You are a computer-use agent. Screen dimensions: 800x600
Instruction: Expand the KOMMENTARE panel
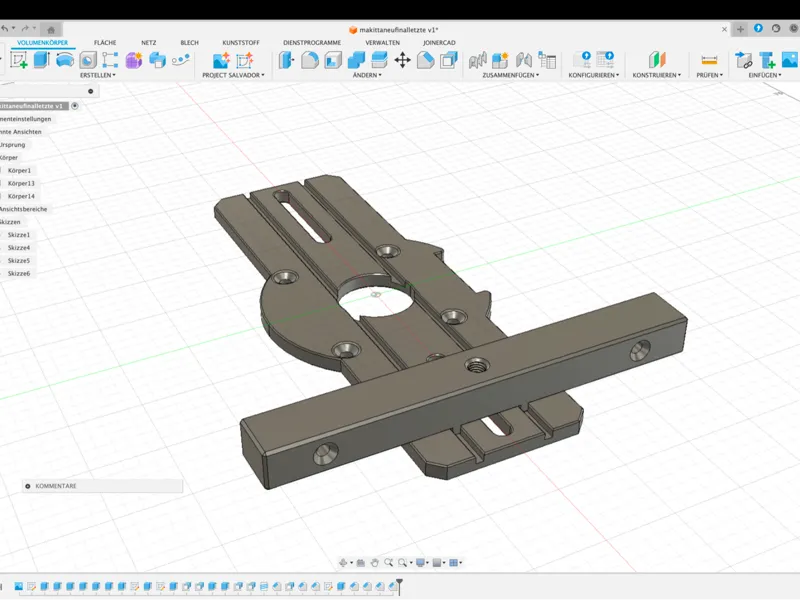click(x=28, y=486)
